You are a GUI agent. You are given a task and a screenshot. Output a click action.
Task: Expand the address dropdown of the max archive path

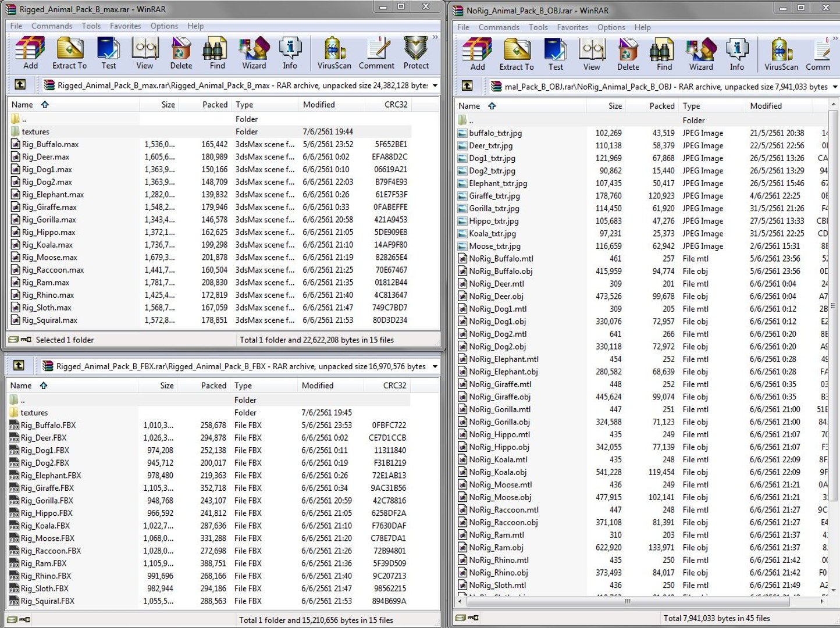(x=435, y=85)
